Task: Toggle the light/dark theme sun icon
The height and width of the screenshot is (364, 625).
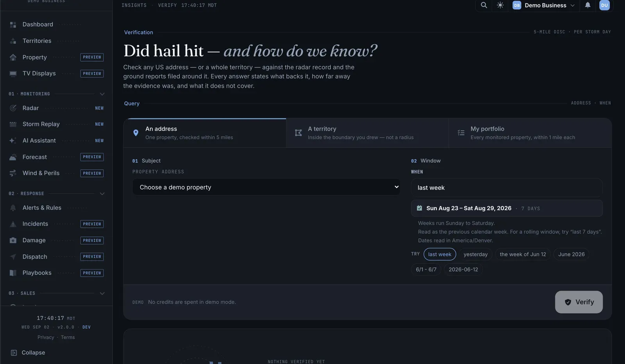Action: click(500, 5)
